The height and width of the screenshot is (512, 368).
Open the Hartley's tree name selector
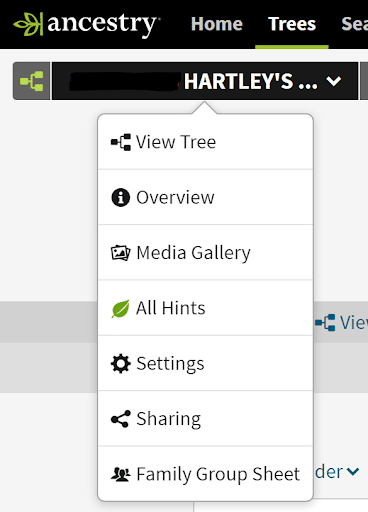click(205, 81)
